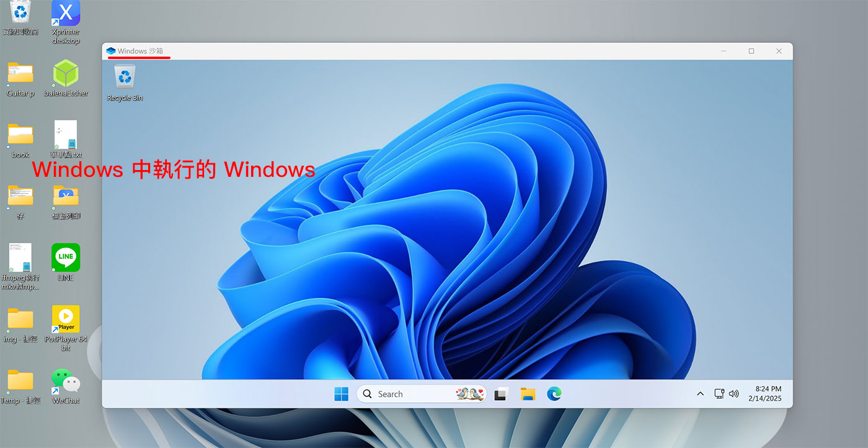868x448 pixels.
Task: Close the Windows 沙箱 window
Action: tap(779, 51)
